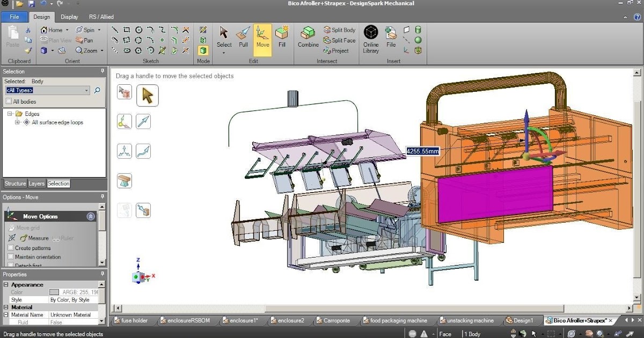Screen dimensions: 644x338
Task: Click the Options panel scrollbar down arrow
Action: (x=102, y=262)
